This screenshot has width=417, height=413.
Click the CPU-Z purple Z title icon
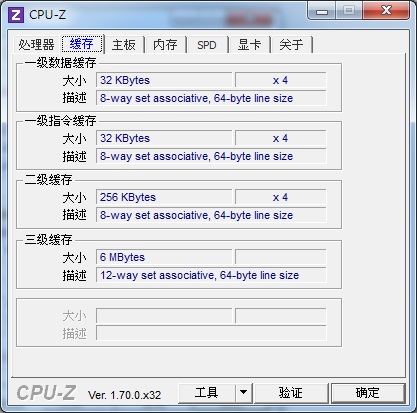[x=16, y=15]
